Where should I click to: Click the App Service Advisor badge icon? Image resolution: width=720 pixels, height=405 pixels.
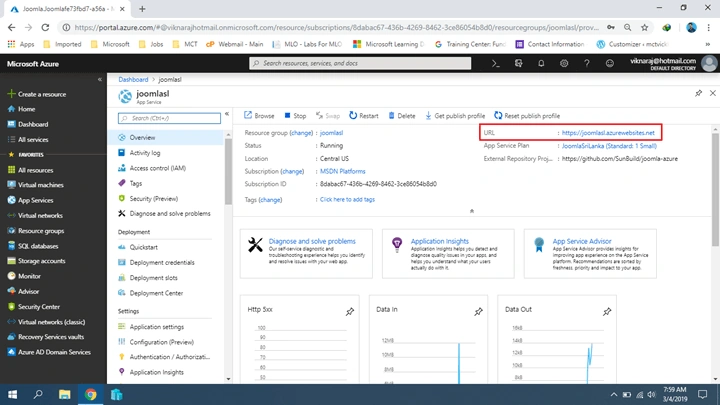pos(539,244)
